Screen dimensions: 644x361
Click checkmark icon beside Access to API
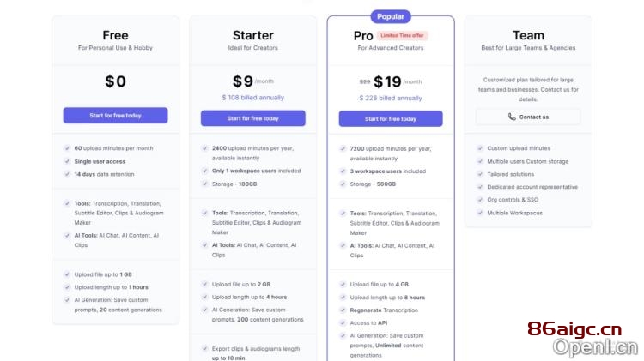343,323
